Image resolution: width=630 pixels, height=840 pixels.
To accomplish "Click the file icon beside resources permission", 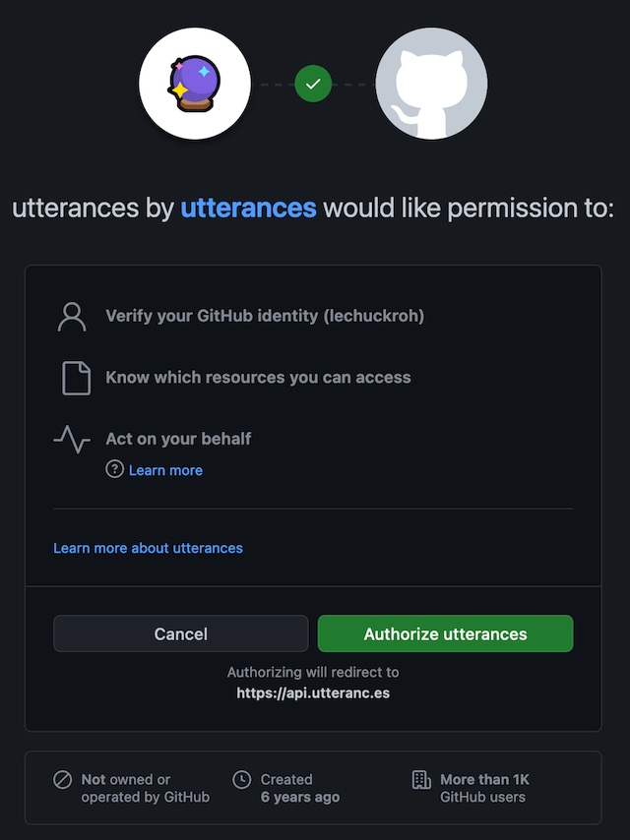I will coord(76,378).
